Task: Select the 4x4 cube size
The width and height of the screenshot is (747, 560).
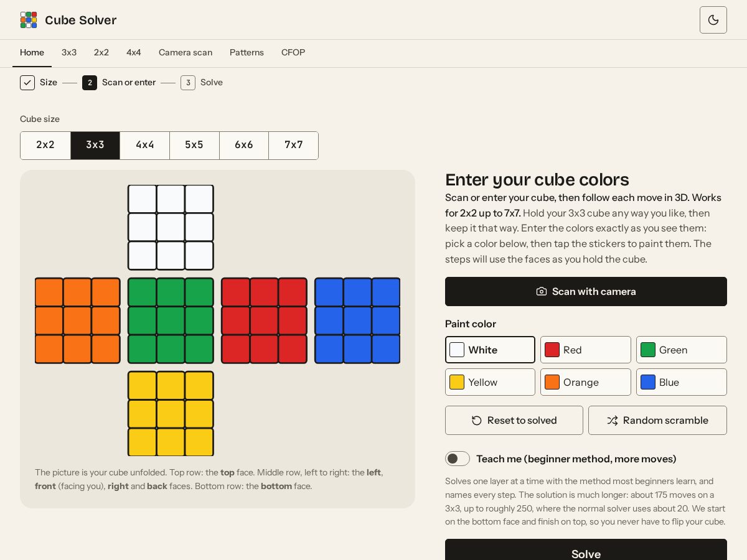Action: click(145, 145)
